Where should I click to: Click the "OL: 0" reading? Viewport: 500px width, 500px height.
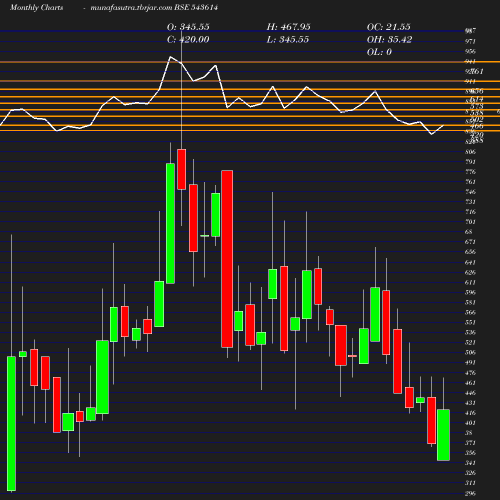coord(379,52)
